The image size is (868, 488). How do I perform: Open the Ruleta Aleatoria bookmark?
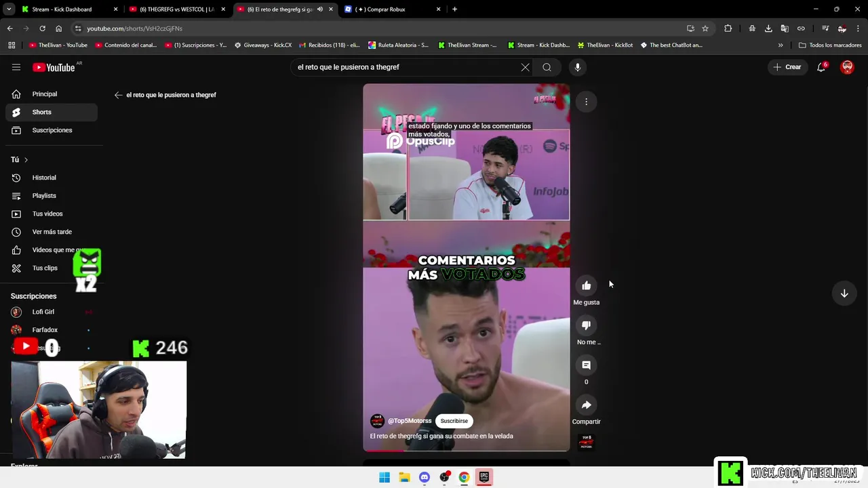[398, 45]
